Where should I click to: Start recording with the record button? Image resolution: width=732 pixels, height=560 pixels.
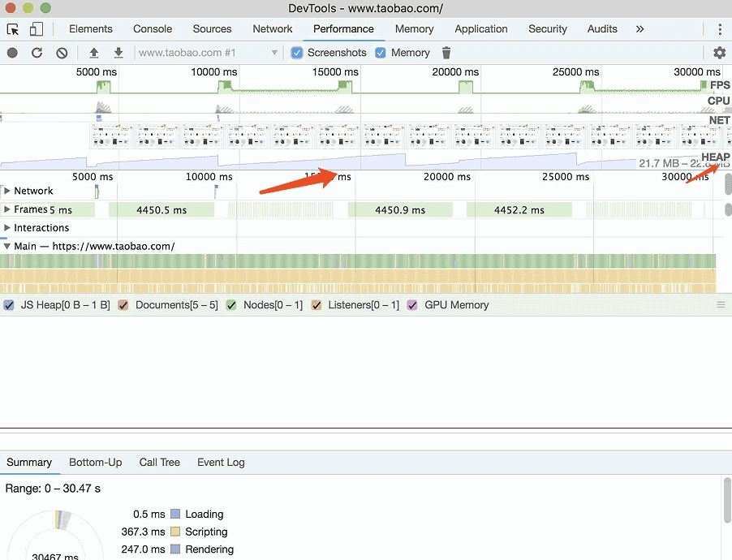(13, 53)
